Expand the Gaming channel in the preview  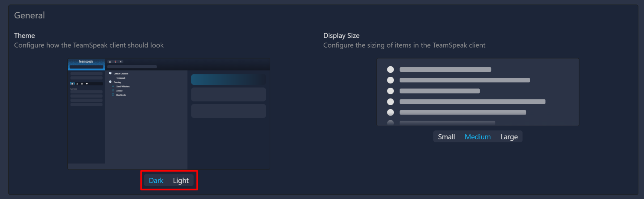tap(110, 81)
